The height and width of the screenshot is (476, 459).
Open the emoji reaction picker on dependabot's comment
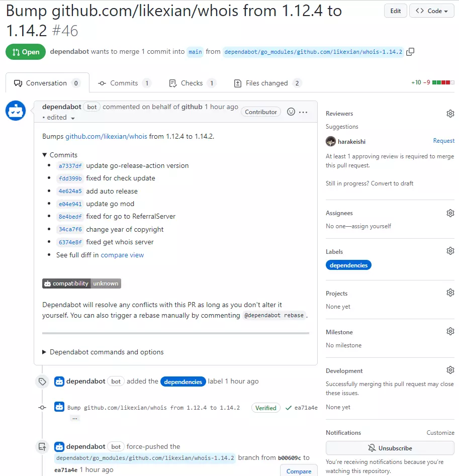[x=291, y=112]
